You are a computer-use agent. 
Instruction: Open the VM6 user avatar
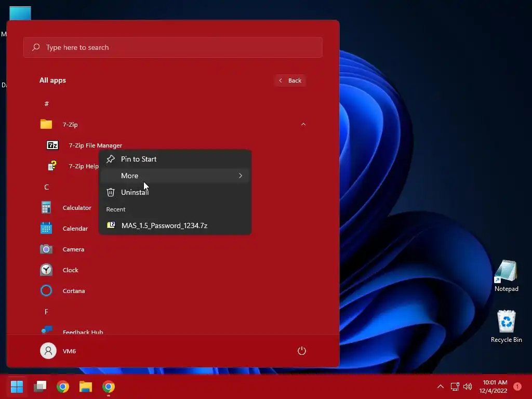pos(48,351)
